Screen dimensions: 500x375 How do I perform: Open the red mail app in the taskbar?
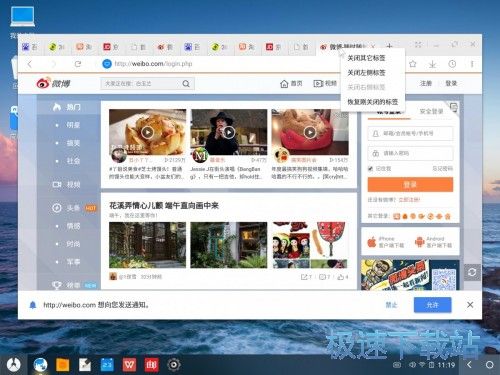(x=151, y=365)
